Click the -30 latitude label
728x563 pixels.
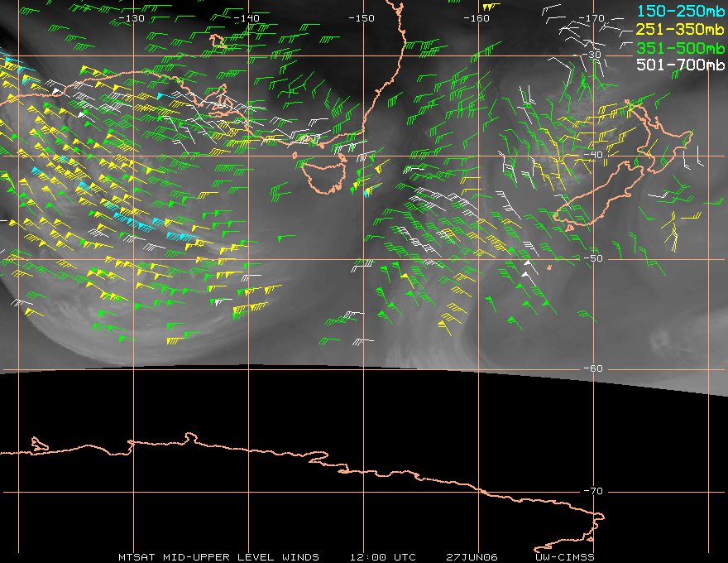click(x=594, y=55)
